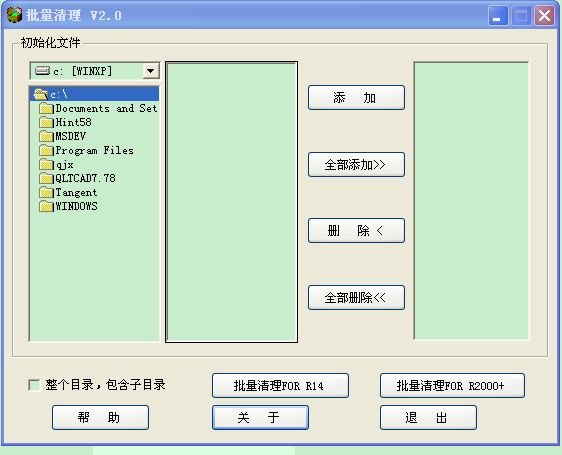Open the drive dropdown arrow

pos(151,71)
